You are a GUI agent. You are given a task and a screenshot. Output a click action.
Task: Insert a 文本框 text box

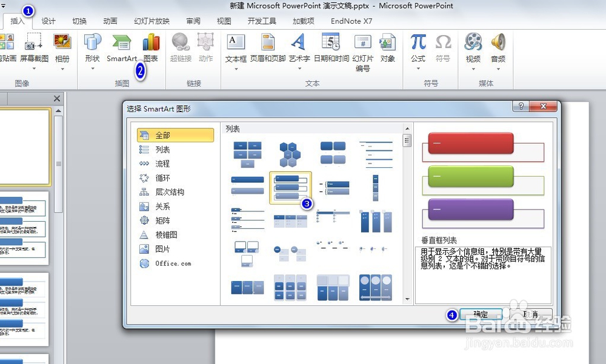236,48
